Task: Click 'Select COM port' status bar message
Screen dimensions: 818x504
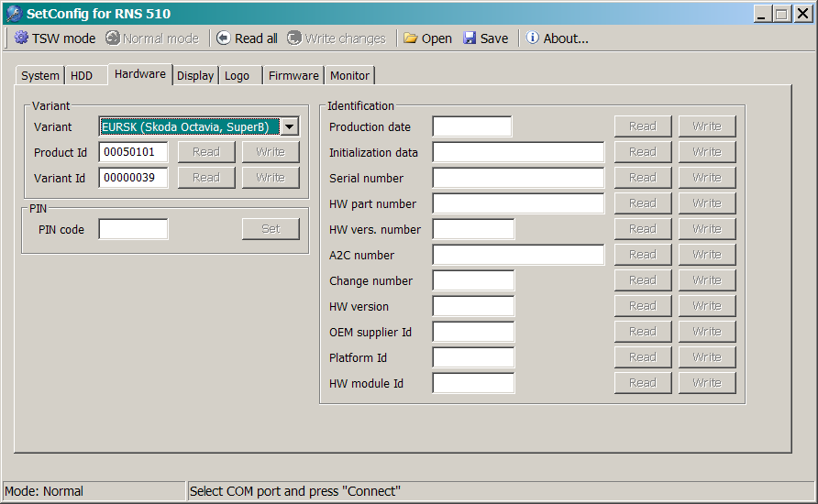Action: pos(294,491)
